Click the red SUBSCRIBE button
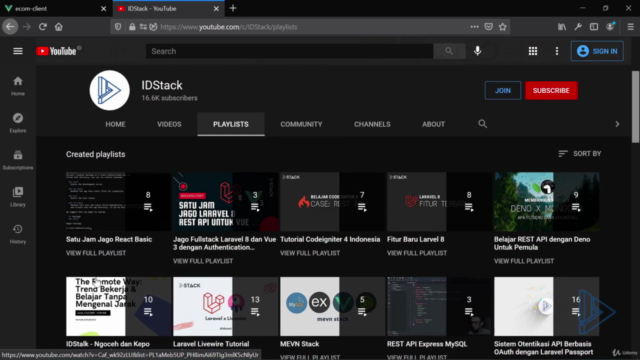The width and height of the screenshot is (640, 360). 551,91
